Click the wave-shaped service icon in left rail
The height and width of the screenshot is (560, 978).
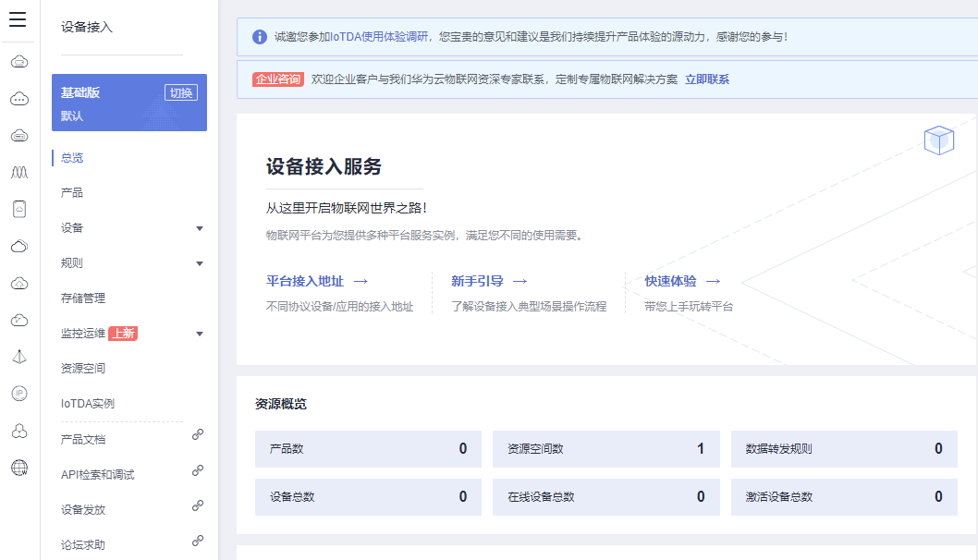pyautogui.click(x=19, y=172)
